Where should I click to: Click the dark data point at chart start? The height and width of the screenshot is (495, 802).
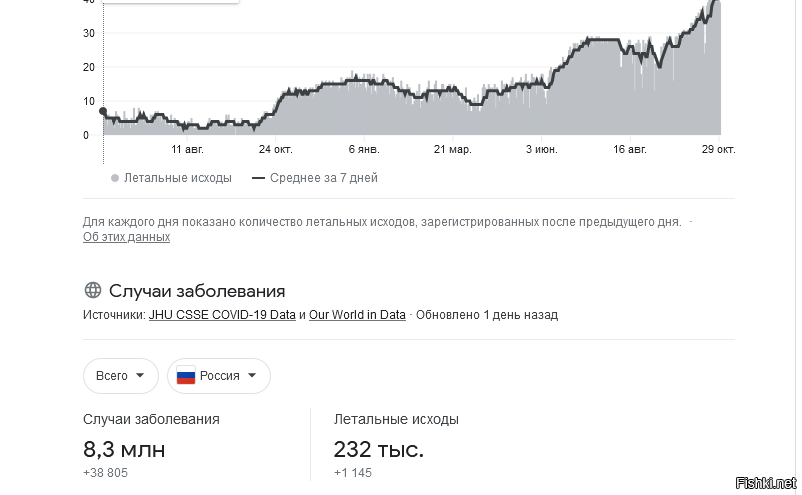(103, 111)
